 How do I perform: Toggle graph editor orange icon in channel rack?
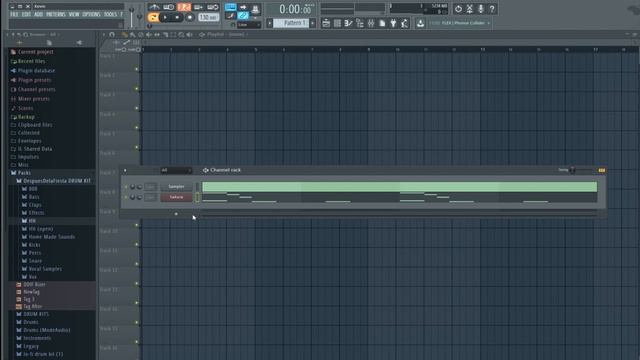coord(602,170)
